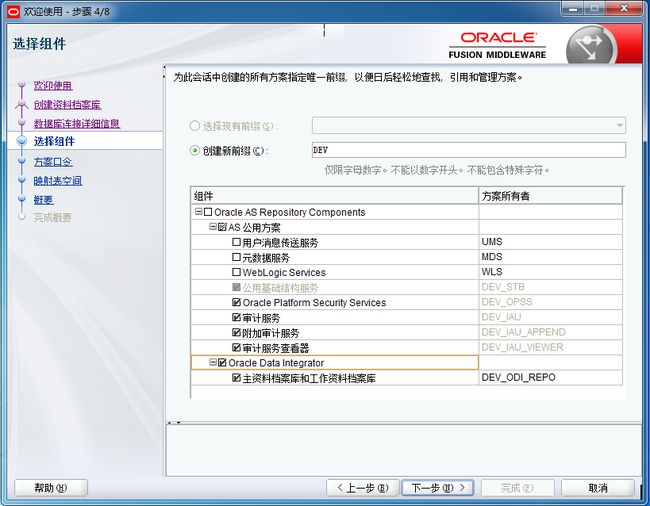Click the MDS schema owner cell
This screenshot has width=650, height=506.
(x=551, y=257)
